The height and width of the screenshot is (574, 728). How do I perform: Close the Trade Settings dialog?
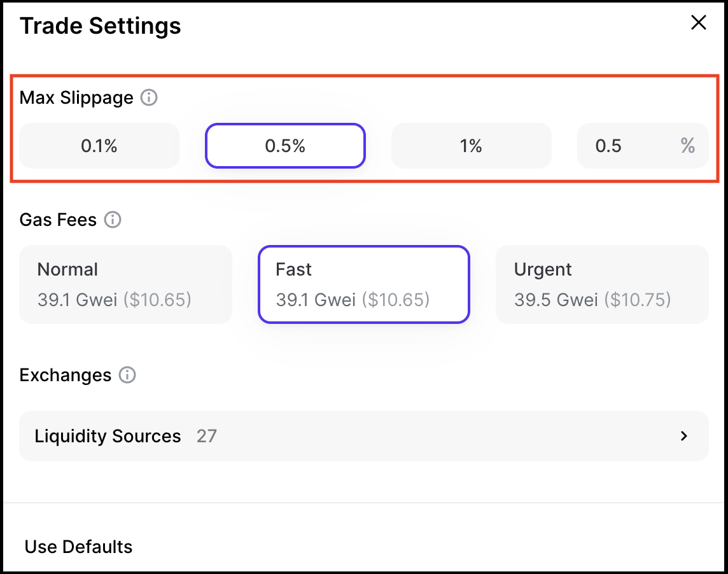click(699, 23)
